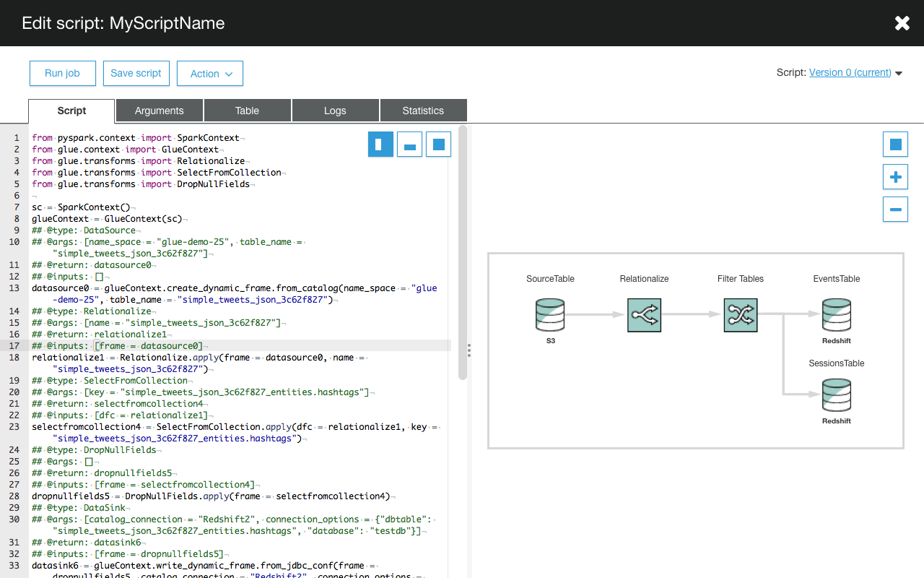Select the EventsTable Redshift node icon

click(x=837, y=315)
